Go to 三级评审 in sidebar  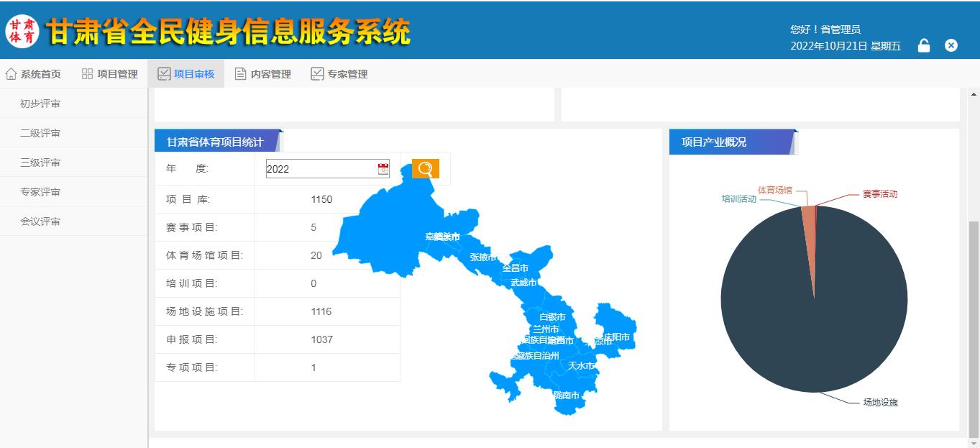[40, 163]
